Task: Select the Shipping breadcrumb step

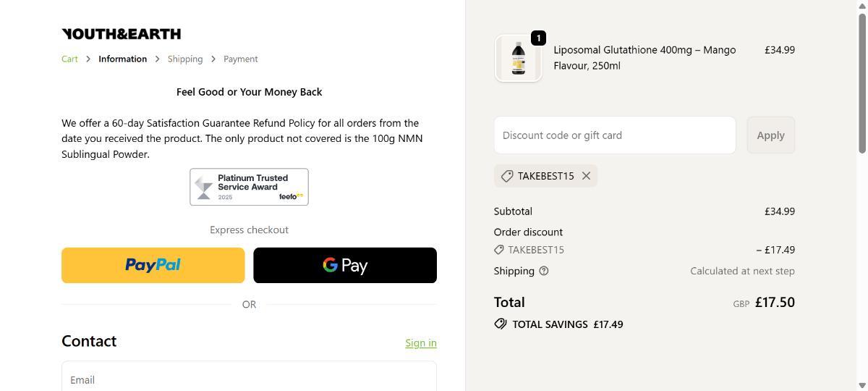Action: [185, 59]
